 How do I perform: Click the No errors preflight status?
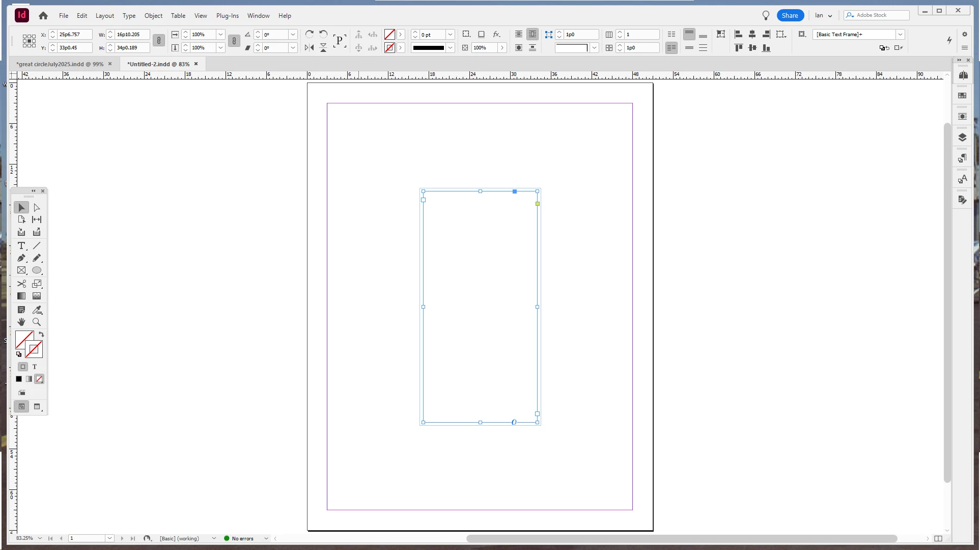pyautogui.click(x=242, y=538)
